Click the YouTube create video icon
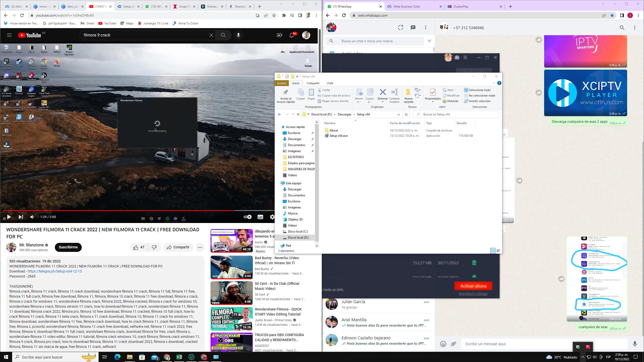Viewport: 644px width, 362px height. (279, 35)
